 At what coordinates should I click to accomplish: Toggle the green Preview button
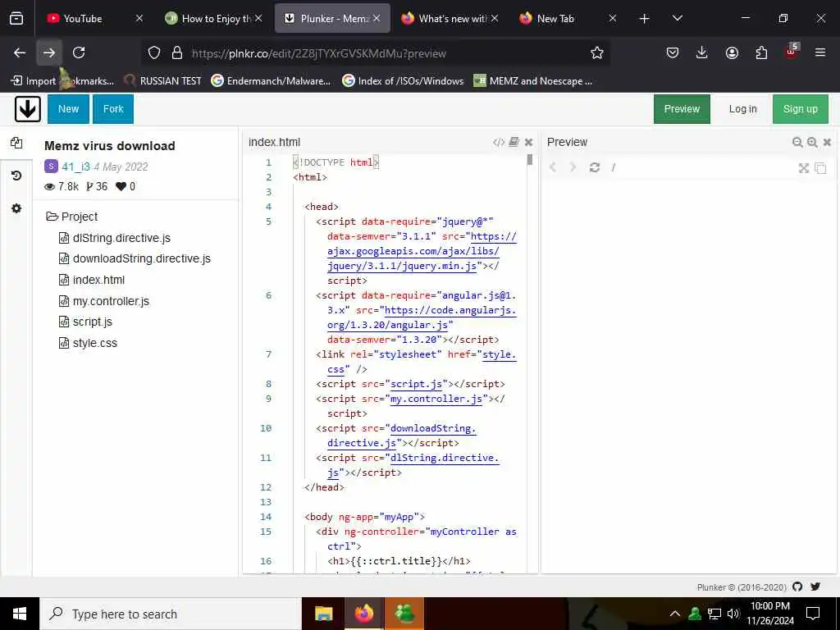click(x=682, y=109)
